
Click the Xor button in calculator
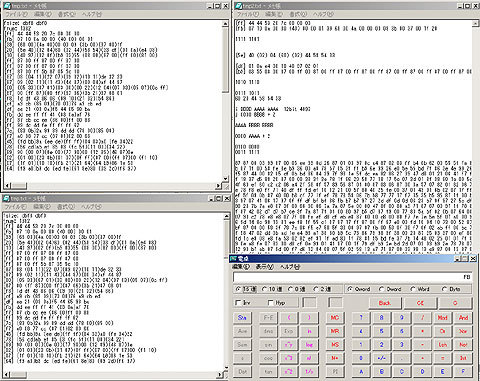(x=463, y=331)
